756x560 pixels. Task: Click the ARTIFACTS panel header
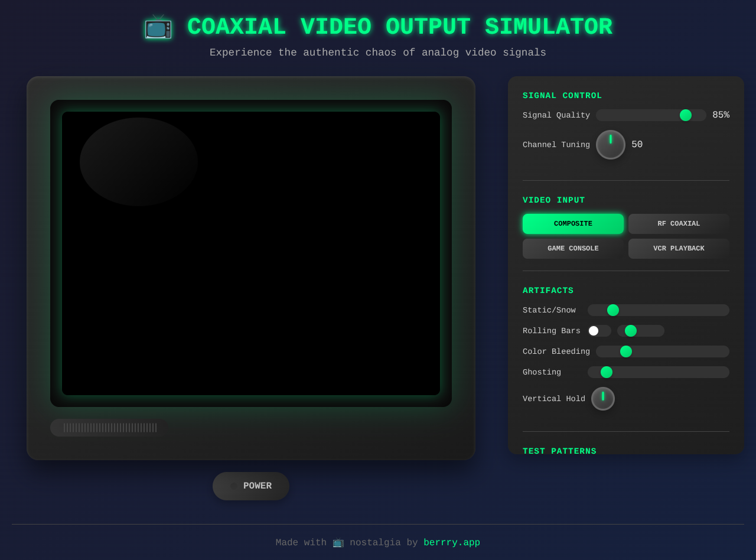tap(548, 290)
